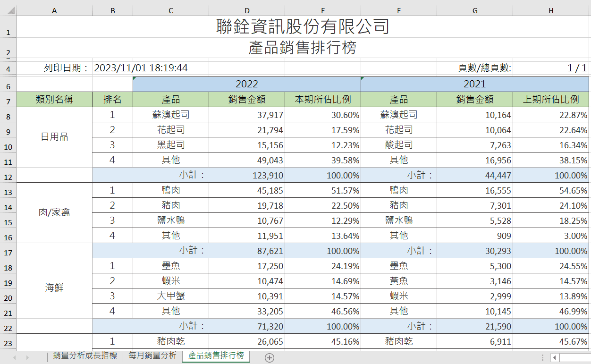591x364 pixels.
Task: Switch to the 每月銷量分析 sheet tab
Action: point(152,356)
